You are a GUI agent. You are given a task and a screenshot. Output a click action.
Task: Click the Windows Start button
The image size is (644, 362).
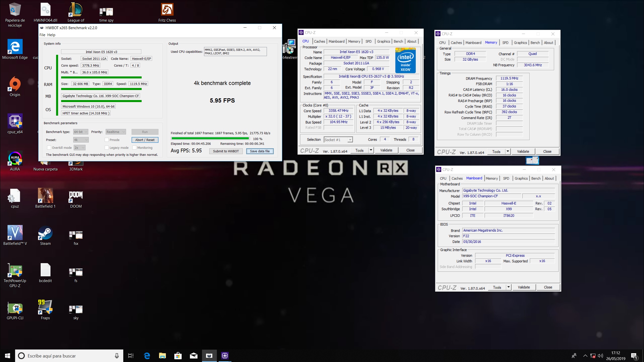coord(8,355)
